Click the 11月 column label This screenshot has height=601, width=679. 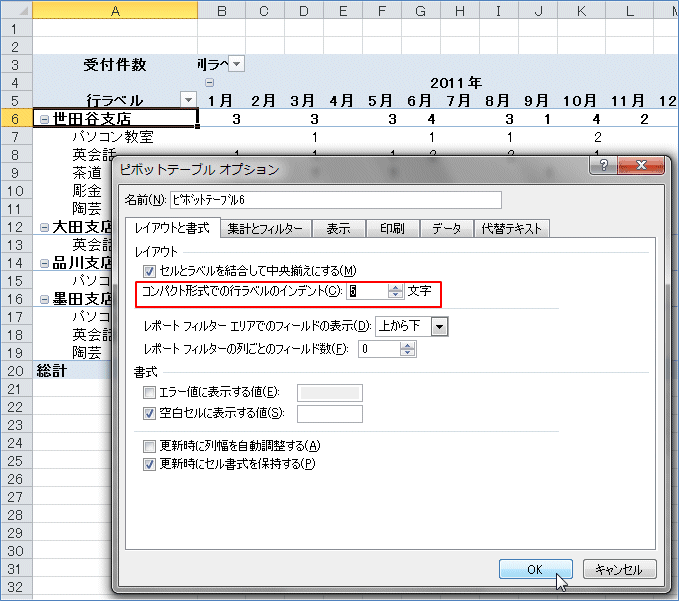[x=628, y=101]
